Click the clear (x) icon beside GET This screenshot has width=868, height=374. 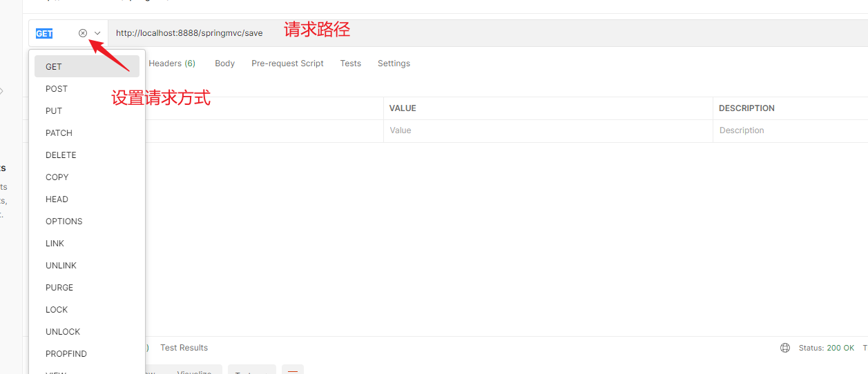pyautogui.click(x=83, y=33)
